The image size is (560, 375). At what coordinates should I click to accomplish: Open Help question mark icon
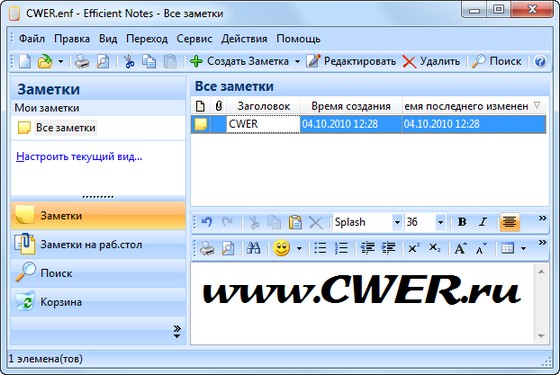540,61
